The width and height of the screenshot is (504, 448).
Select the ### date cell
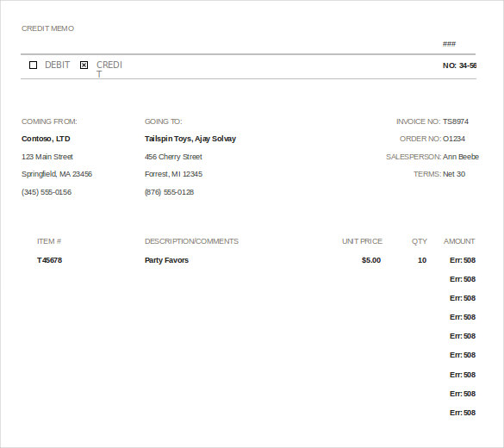pyautogui.click(x=449, y=44)
